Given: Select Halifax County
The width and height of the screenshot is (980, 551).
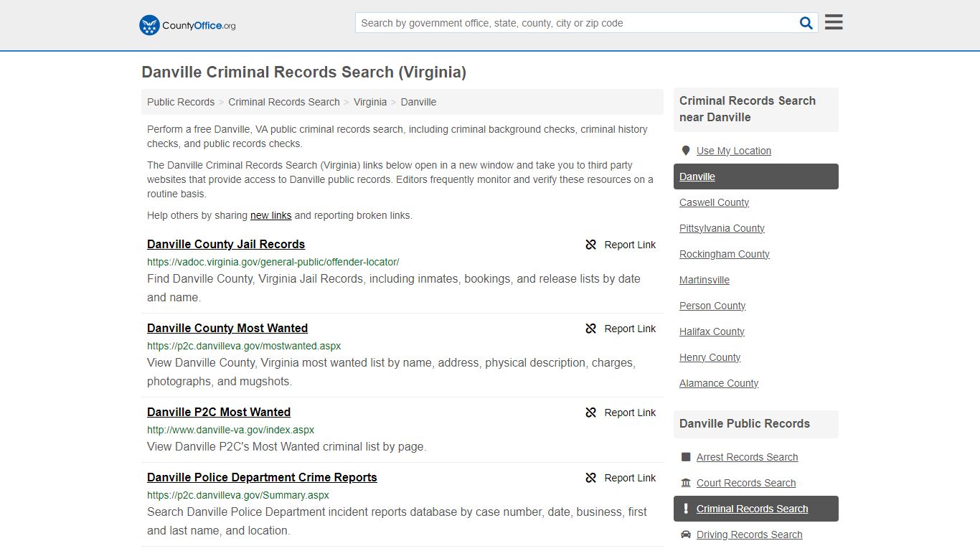Looking at the screenshot, I should point(712,331).
